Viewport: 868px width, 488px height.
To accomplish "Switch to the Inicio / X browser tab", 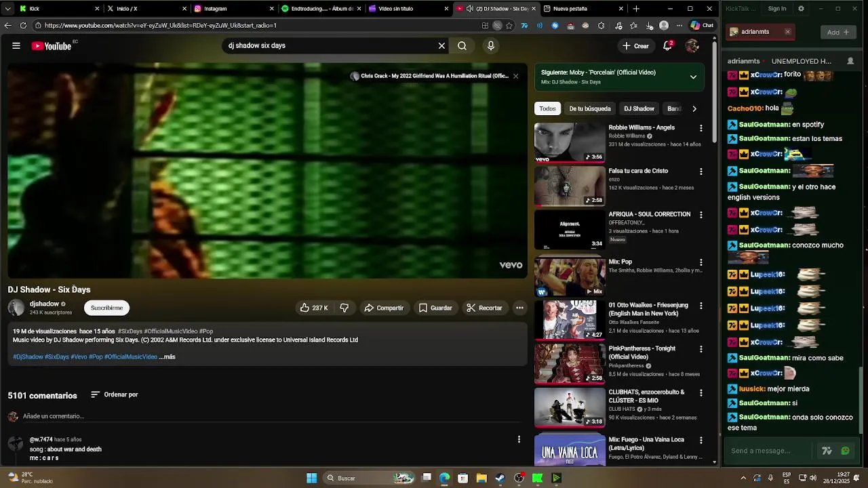I will tap(145, 9).
